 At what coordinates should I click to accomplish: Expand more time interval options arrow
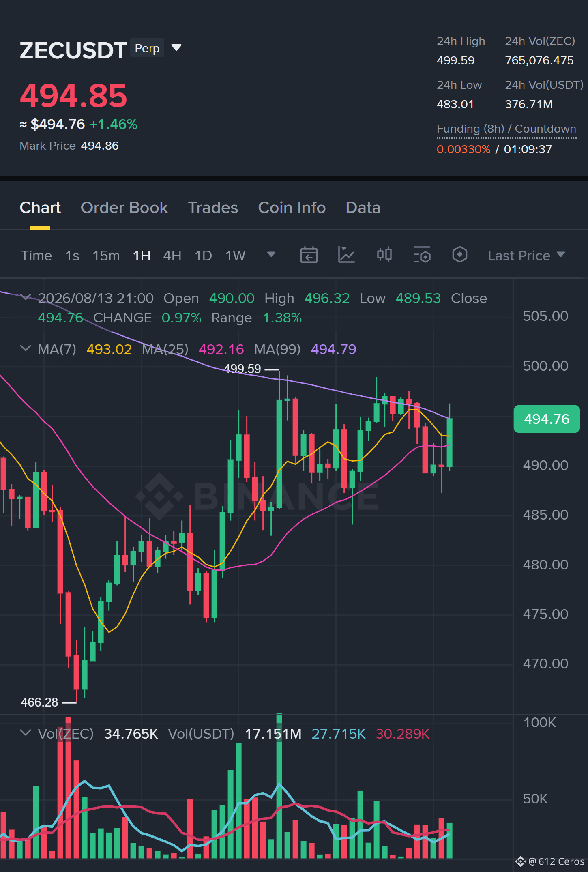pos(271,255)
